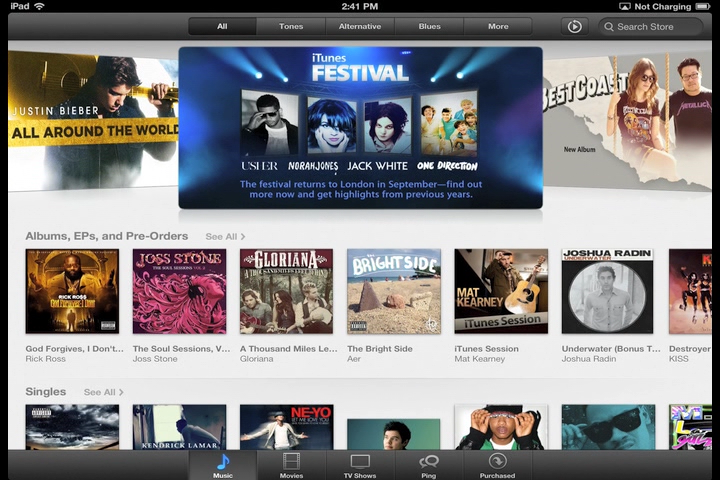Open the Best Coast New Album banner
The width and height of the screenshot is (720, 480).
pyautogui.click(x=627, y=122)
